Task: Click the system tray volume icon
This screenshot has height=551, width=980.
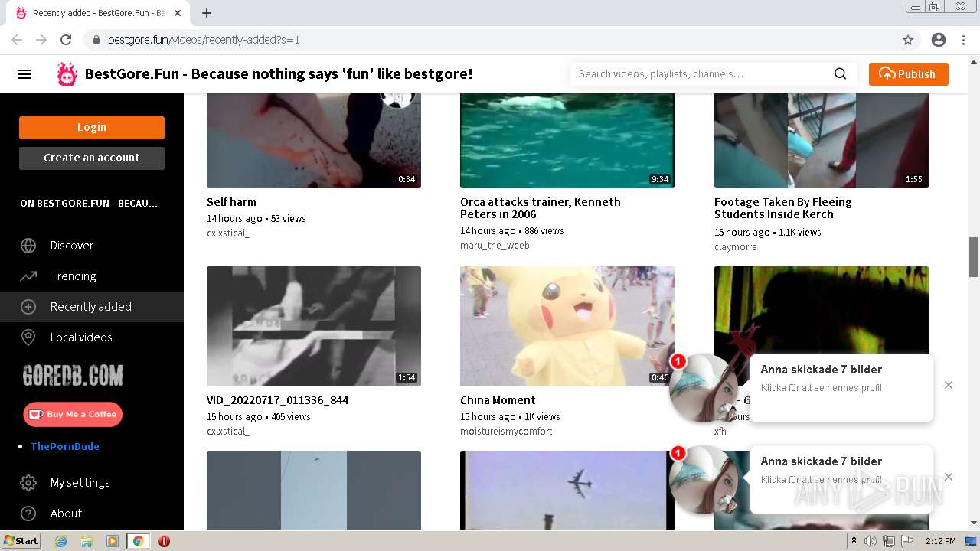Action: 871,541
